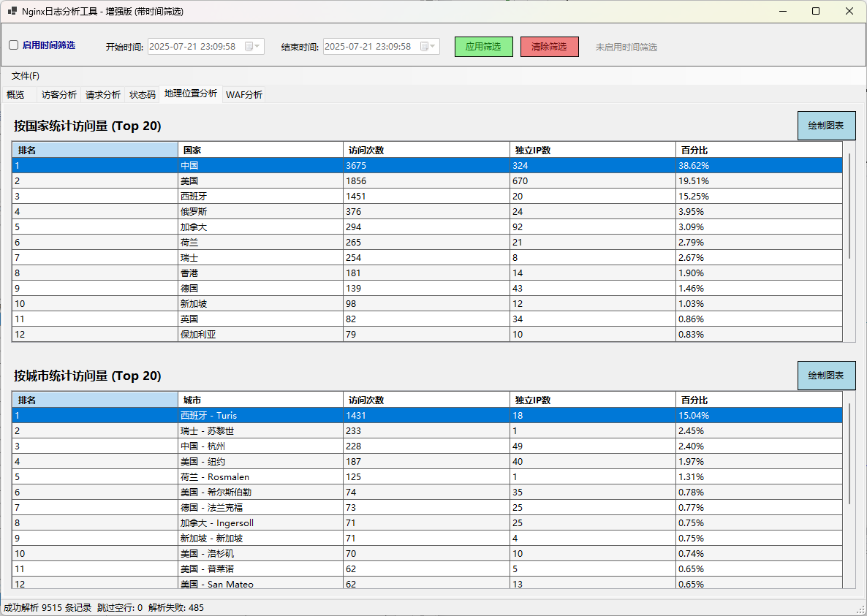This screenshot has width=867, height=616.
Task: Switch to the 概览 tab
Action: point(16,95)
